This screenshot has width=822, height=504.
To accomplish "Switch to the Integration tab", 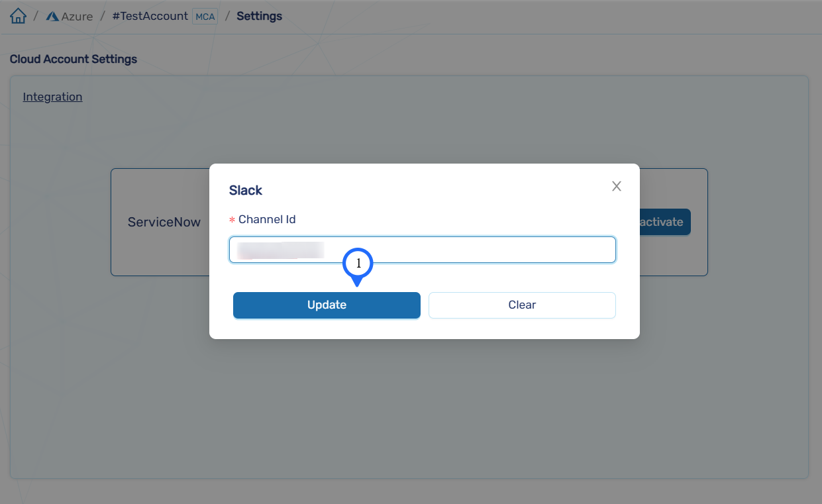I will (52, 97).
